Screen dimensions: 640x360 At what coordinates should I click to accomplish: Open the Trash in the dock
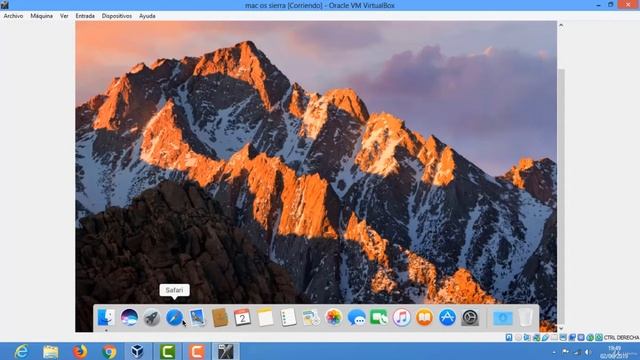pos(526,318)
